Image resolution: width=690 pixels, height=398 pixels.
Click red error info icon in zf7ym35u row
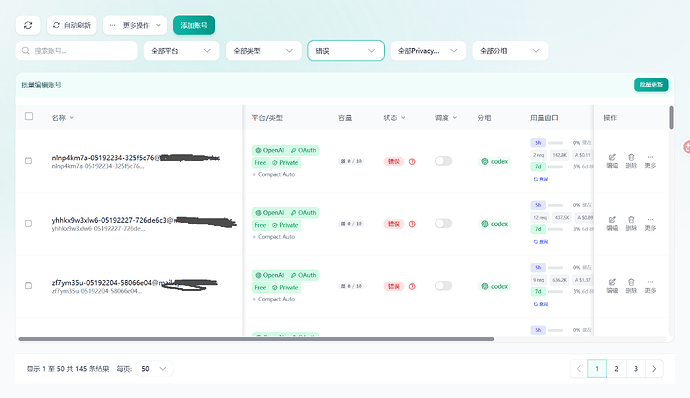coord(412,287)
